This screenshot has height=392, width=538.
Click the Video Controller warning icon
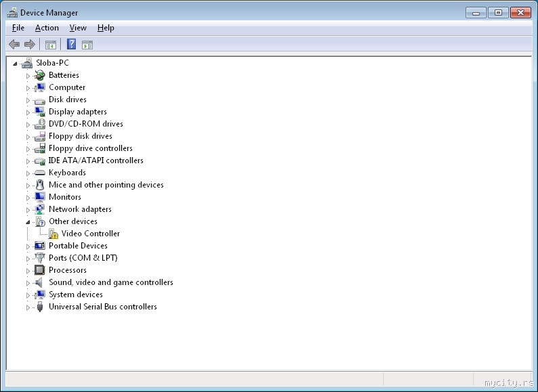53,234
